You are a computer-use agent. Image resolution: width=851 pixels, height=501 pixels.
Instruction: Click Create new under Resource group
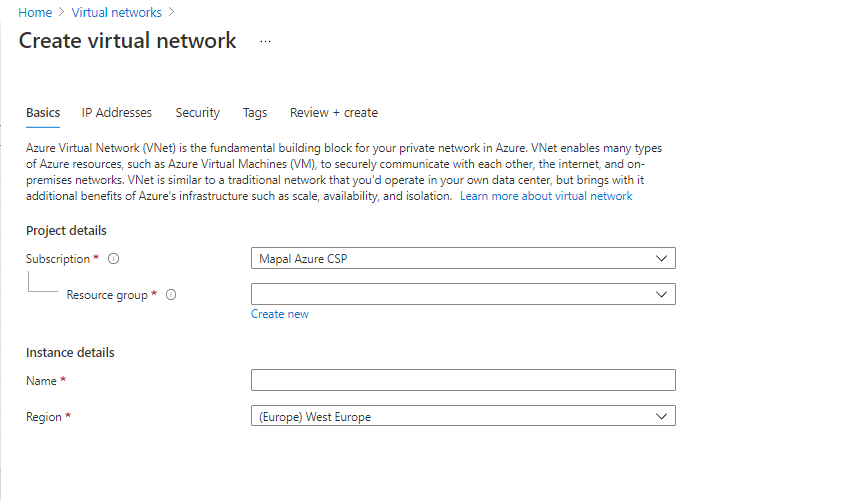click(280, 314)
